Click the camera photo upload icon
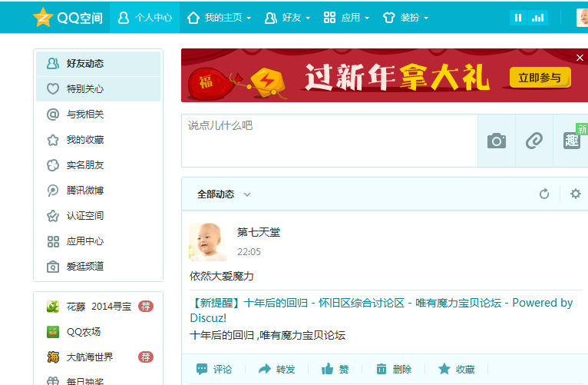588x385 pixels. point(497,141)
